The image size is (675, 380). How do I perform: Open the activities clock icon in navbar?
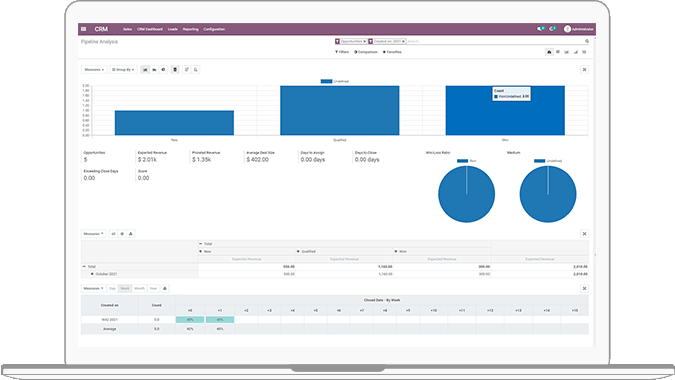point(552,29)
